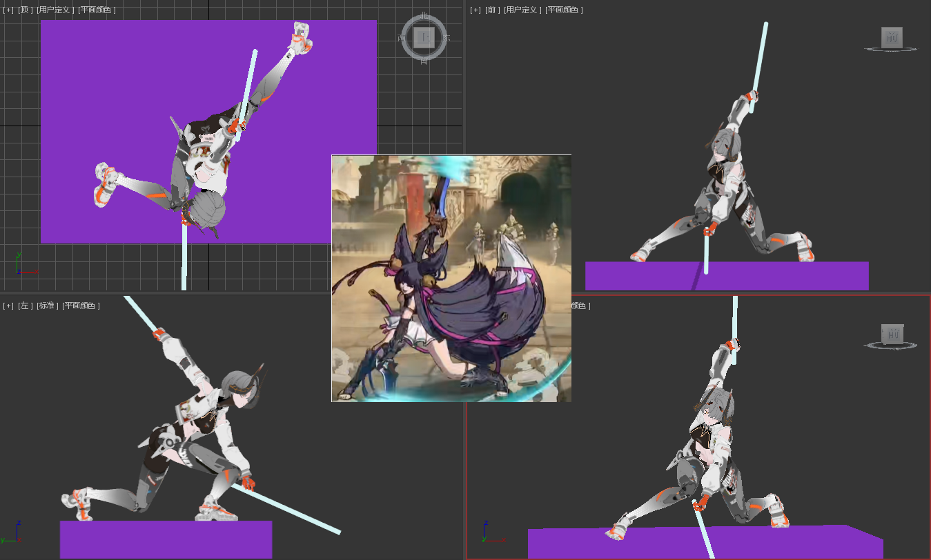Screen dimensions: 931x560
Task: Open [平面颜色] shading menu in 左 viewport
Action: tap(81, 306)
